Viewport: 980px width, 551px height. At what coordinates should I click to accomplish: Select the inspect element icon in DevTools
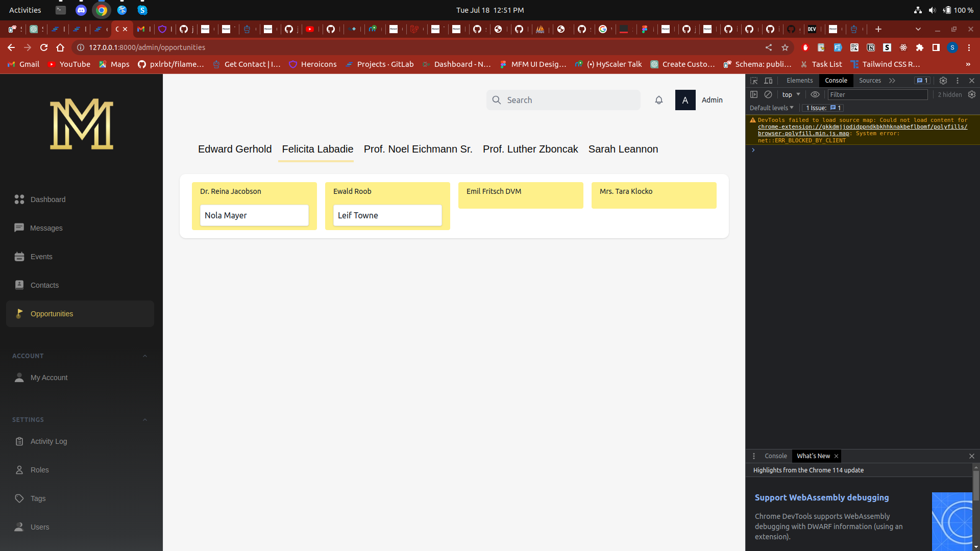tap(754, 80)
